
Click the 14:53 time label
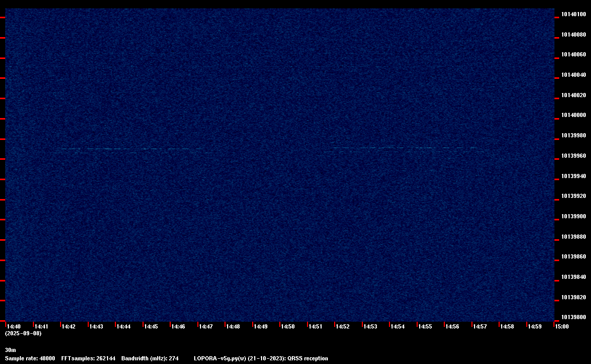click(x=370, y=326)
